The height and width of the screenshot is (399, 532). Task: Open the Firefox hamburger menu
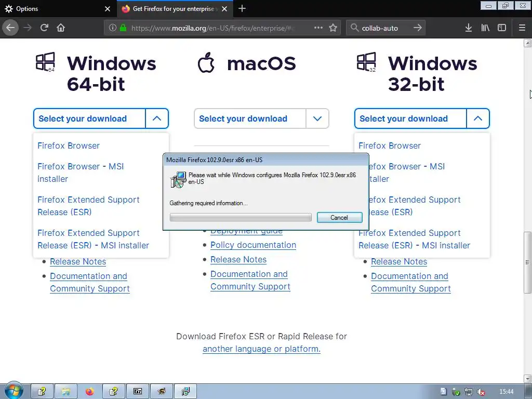pyautogui.click(x=522, y=28)
